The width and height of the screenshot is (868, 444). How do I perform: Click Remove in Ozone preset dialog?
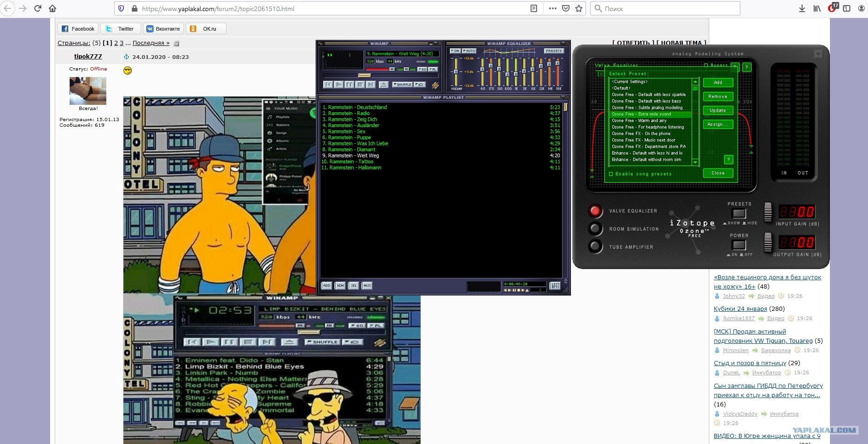[x=718, y=97]
